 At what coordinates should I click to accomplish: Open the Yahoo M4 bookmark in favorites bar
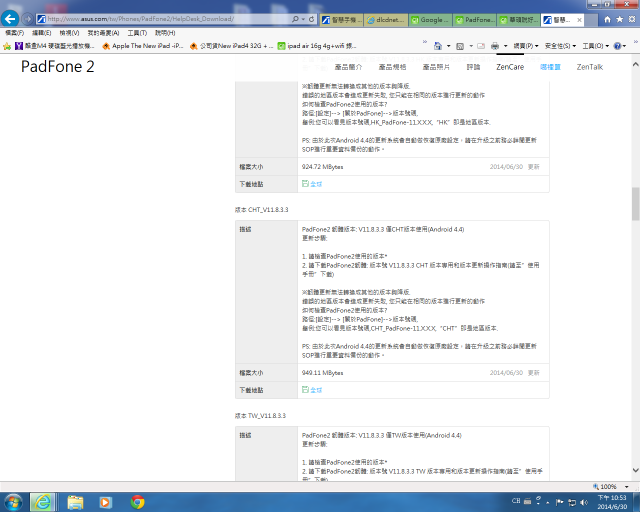click(x=54, y=46)
